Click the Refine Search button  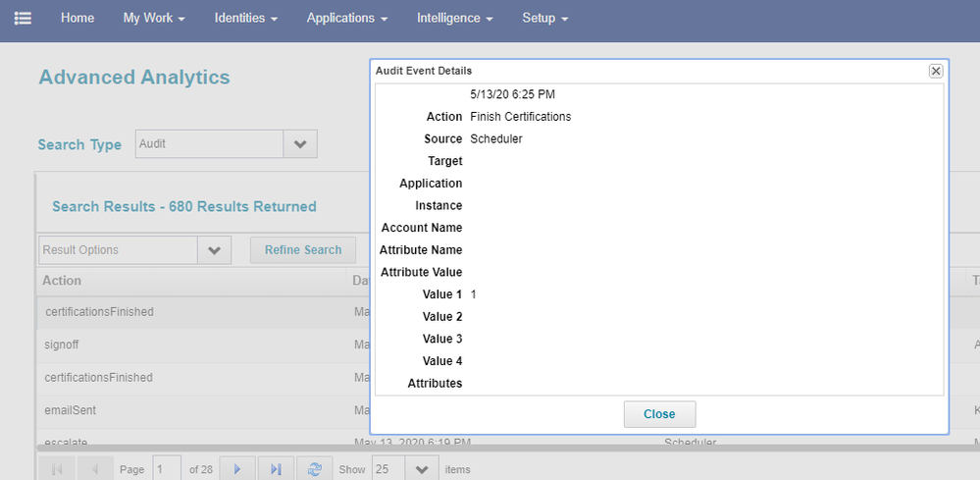pos(303,250)
